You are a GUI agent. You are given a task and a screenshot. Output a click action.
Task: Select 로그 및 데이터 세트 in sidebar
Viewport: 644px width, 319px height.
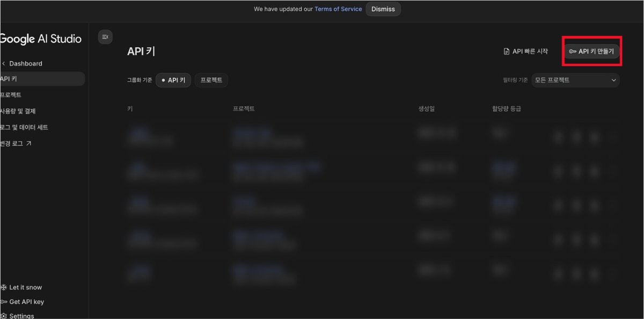click(x=25, y=127)
